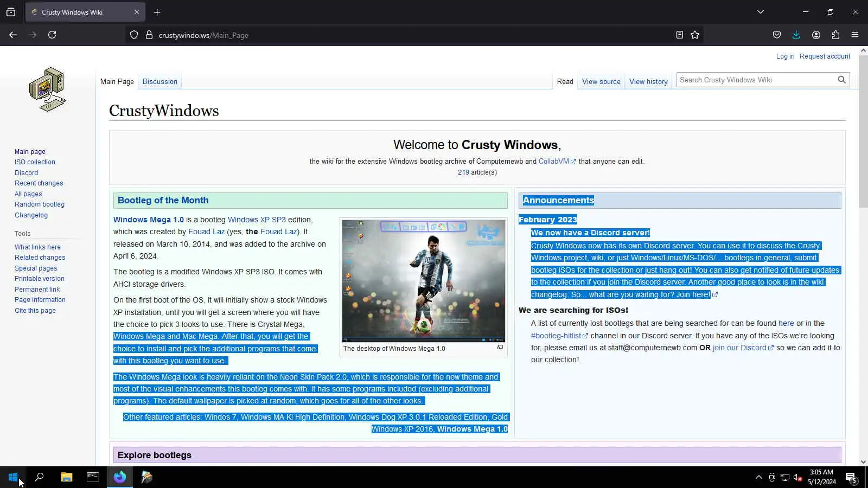Open Recent changes in sidebar

(39, 183)
